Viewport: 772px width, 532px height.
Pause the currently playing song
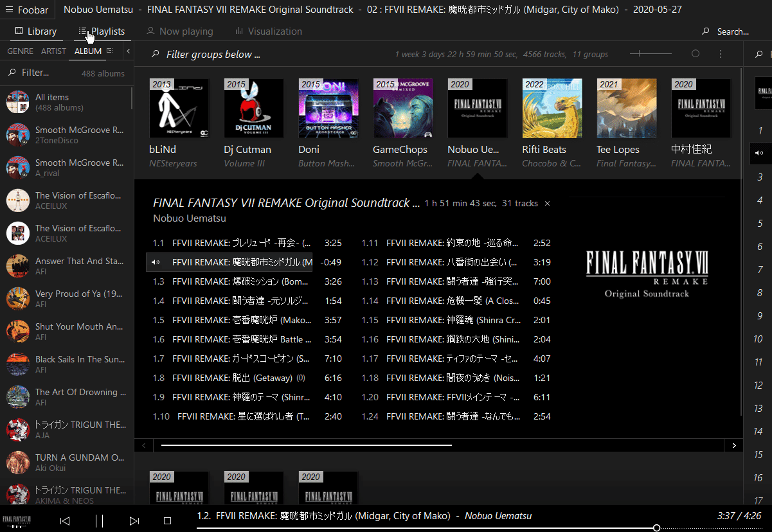100,520
